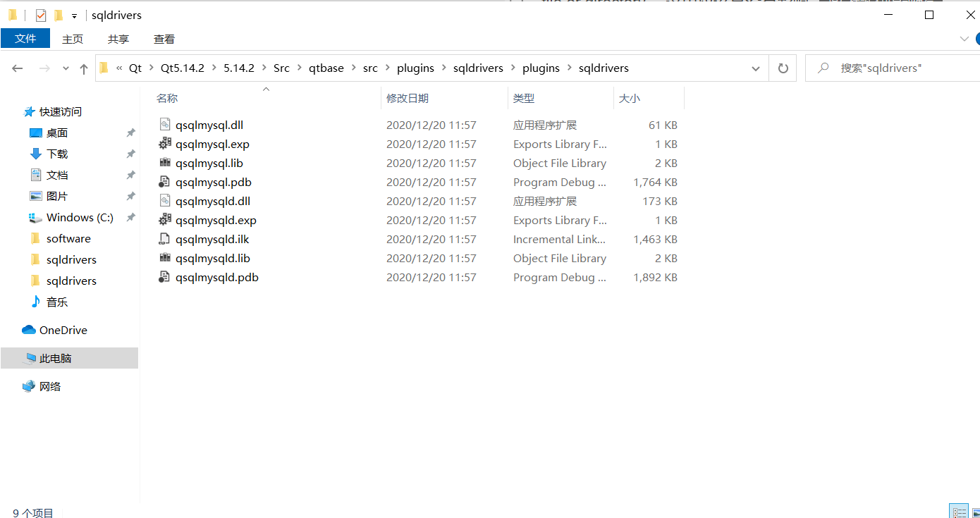Open 网络 from the navigation pane
The image size is (980, 518).
click(x=49, y=386)
